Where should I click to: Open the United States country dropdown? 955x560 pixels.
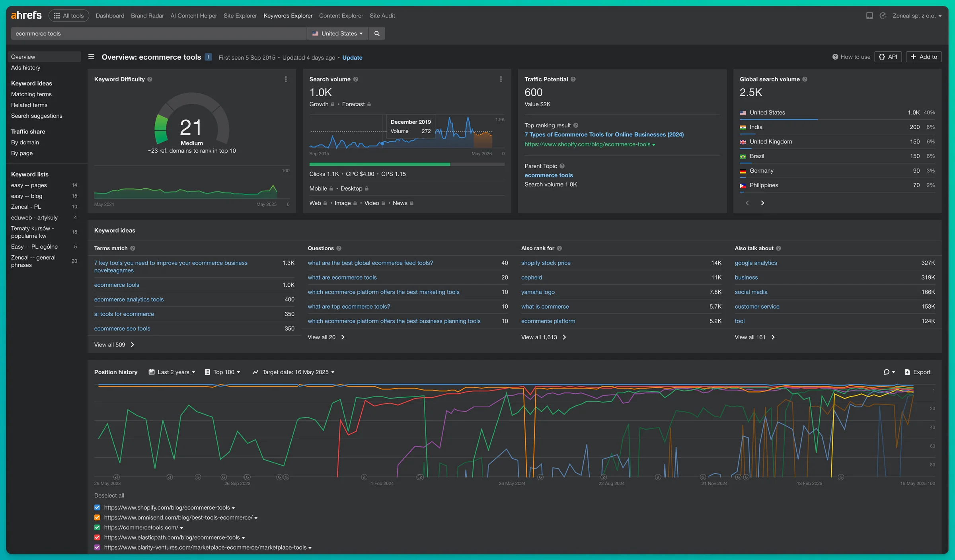pyautogui.click(x=337, y=33)
